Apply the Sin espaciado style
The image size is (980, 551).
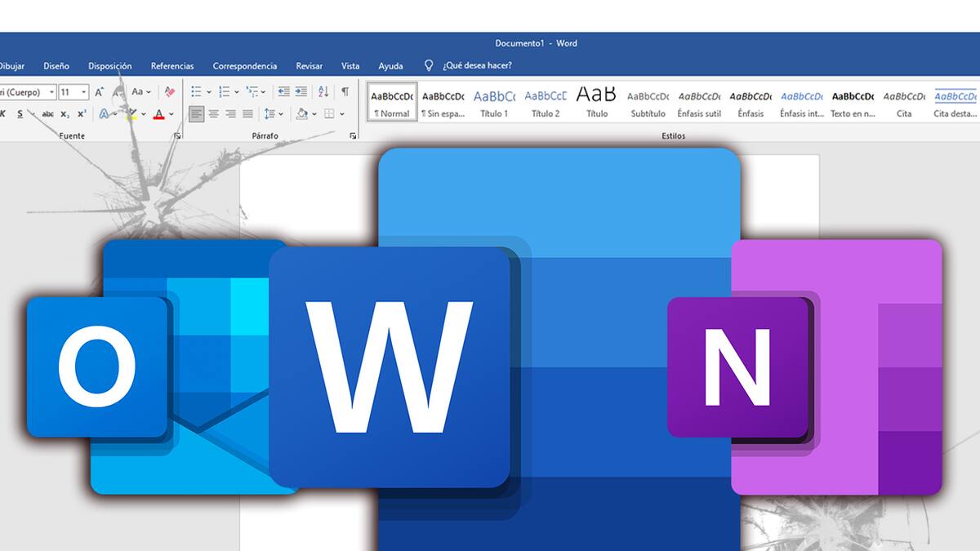click(x=443, y=102)
